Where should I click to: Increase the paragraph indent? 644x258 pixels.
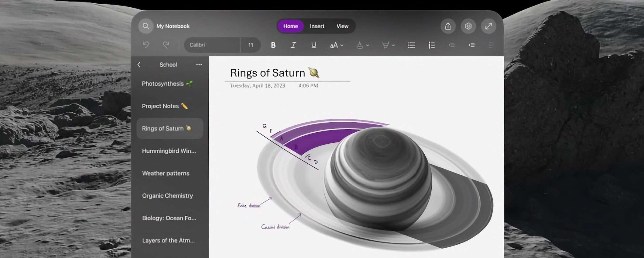(472, 45)
